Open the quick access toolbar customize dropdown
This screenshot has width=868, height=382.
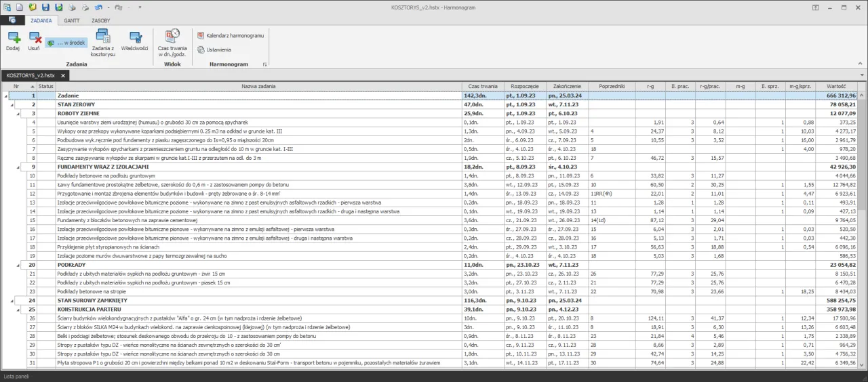pos(140,7)
